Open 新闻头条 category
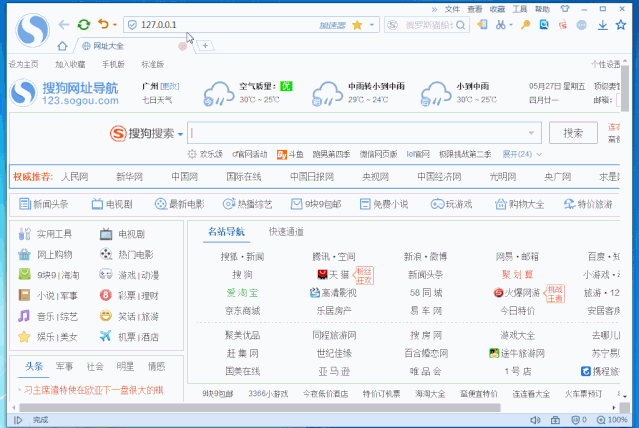 click(x=44, y=204)
